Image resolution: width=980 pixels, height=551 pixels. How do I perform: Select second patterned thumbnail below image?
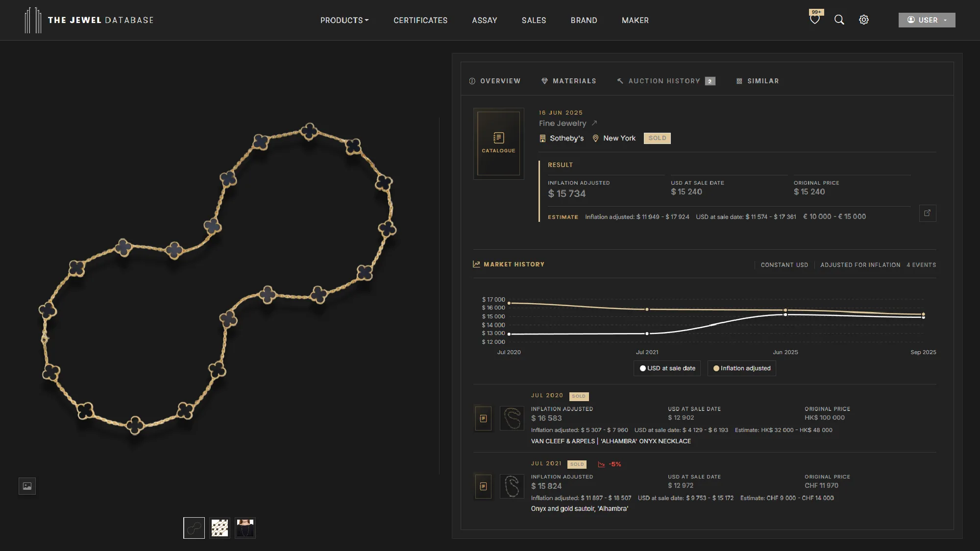click(220, 528)
